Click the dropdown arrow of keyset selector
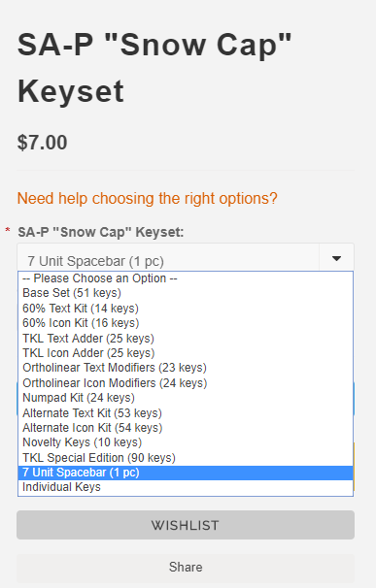The height and width of the screenshot is (588, 376). click(x=336, y=258)
